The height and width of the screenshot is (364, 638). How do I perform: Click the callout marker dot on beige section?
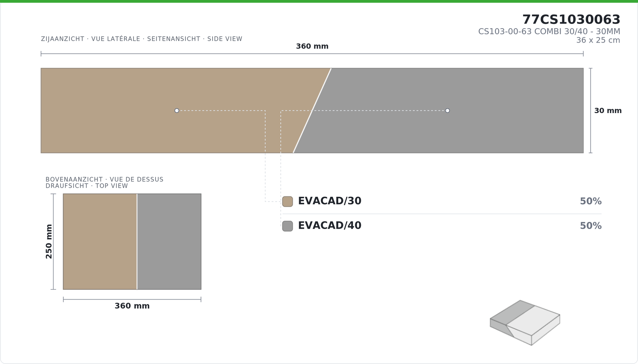[x=177, y=110]
